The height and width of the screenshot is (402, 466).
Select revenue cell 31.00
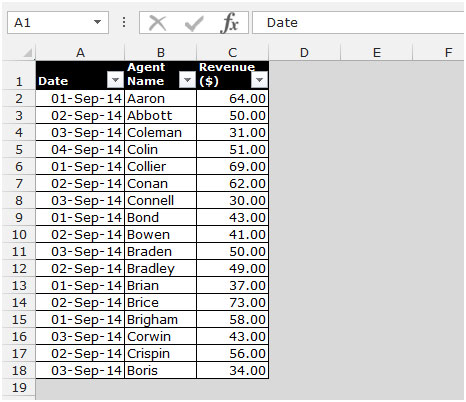click(x=233, y=132)
